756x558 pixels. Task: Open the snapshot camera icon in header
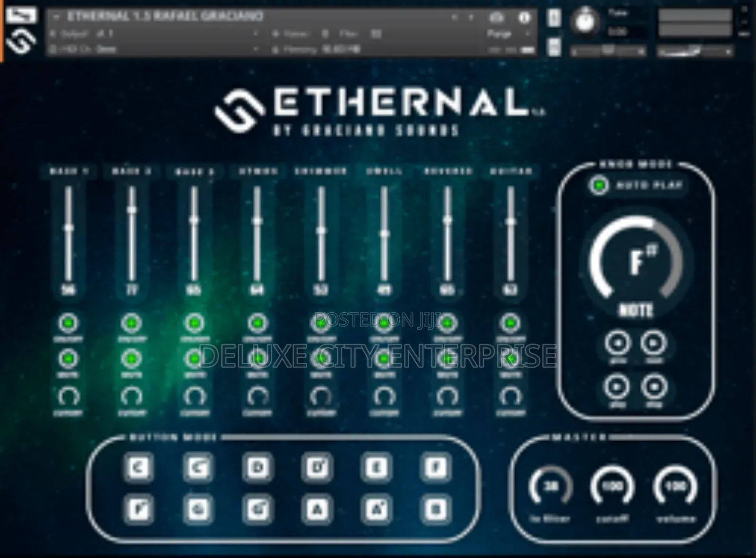pyautogui.click(x=497, y=18)
